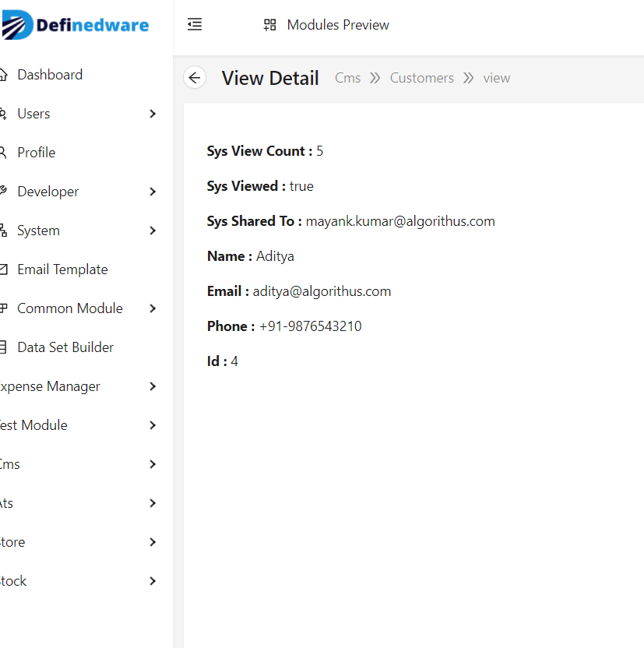Screen dimensions: 644x648
Task: Expand the System menu chevron
Action: [x=153, y=231]
